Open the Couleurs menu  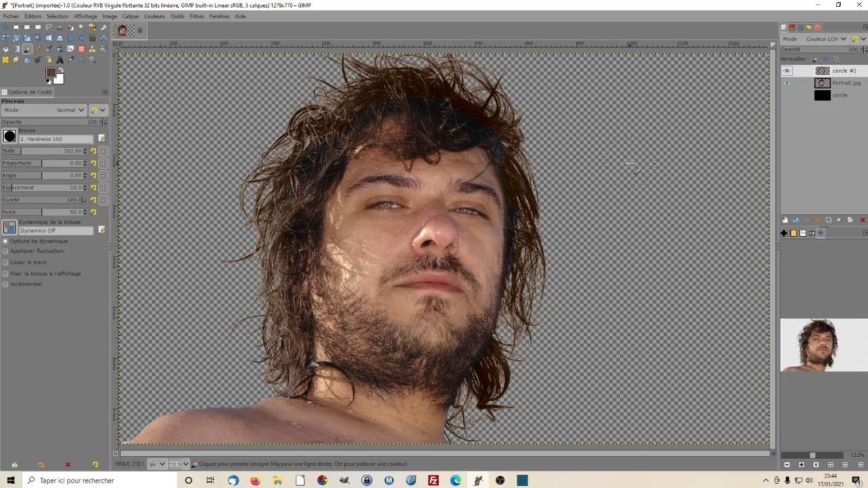[154, 16]
